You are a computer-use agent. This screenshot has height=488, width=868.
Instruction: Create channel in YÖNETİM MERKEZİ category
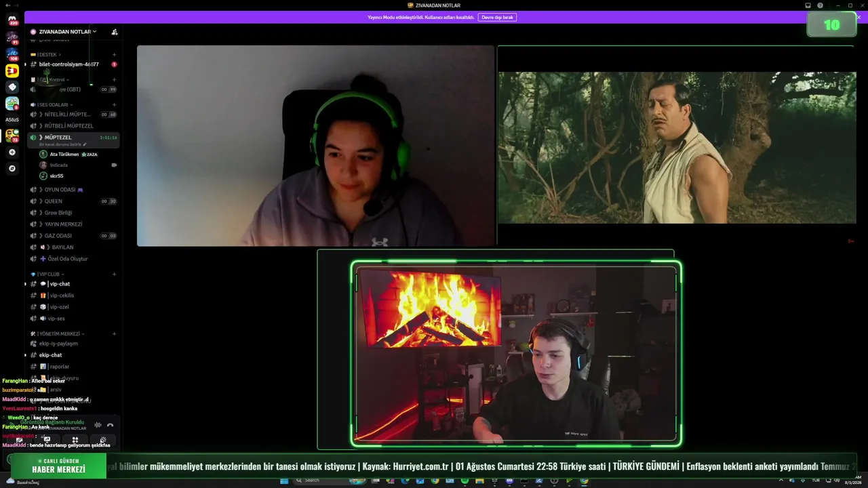pos(114,334)
